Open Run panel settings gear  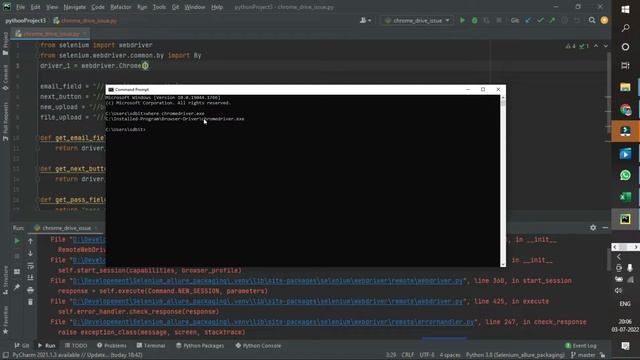click(x=593, y=228)
